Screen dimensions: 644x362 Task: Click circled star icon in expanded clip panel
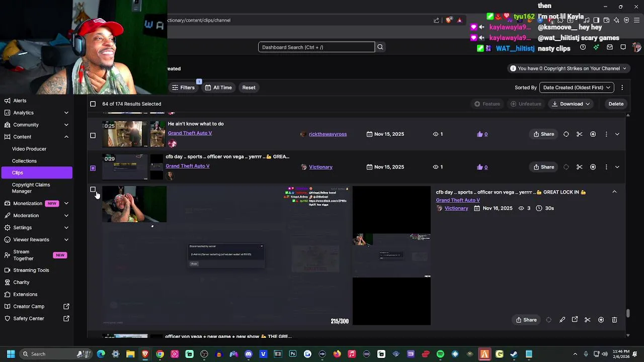pos(601,320)
